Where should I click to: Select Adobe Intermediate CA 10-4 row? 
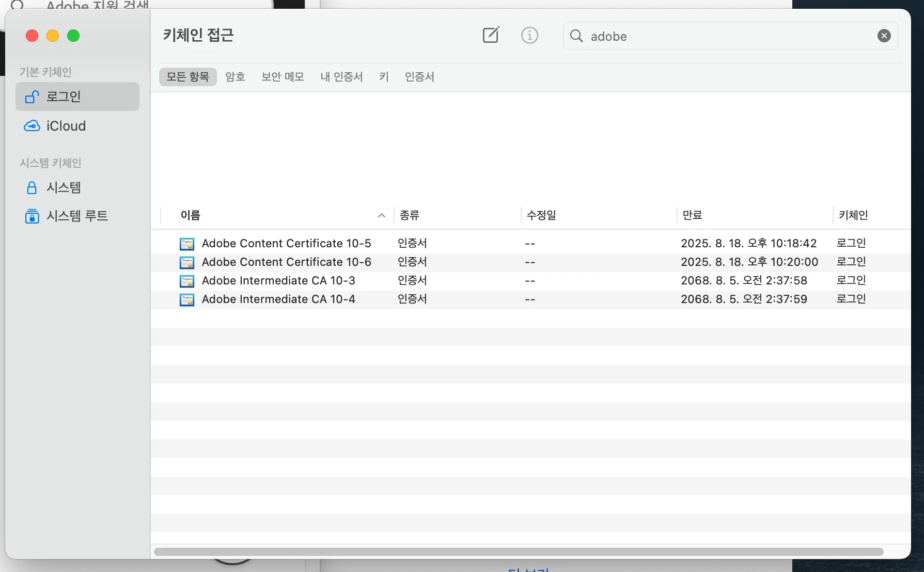click(530, 299)
